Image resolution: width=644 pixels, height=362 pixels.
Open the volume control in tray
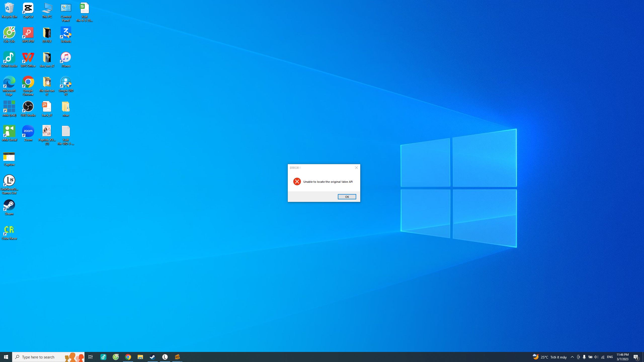[596, 357]
